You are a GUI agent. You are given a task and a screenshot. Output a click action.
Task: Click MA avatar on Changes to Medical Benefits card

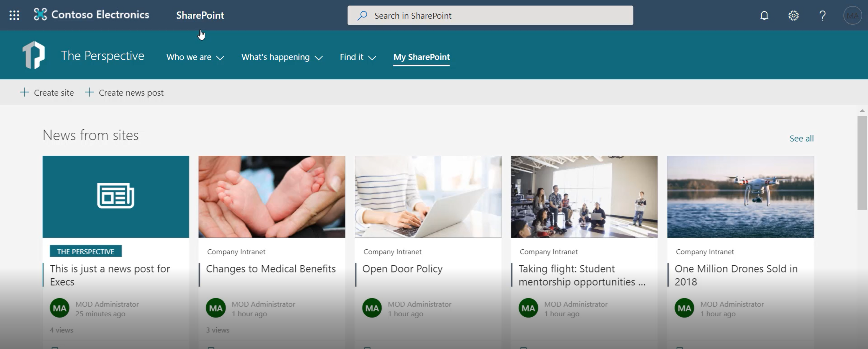[216, 308]
